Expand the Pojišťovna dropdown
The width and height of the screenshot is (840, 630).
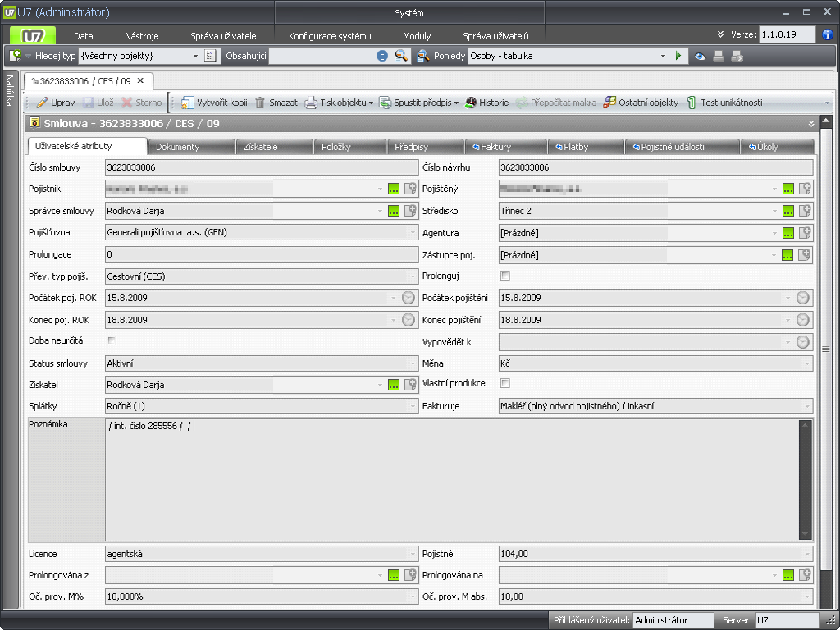[413, 232]
